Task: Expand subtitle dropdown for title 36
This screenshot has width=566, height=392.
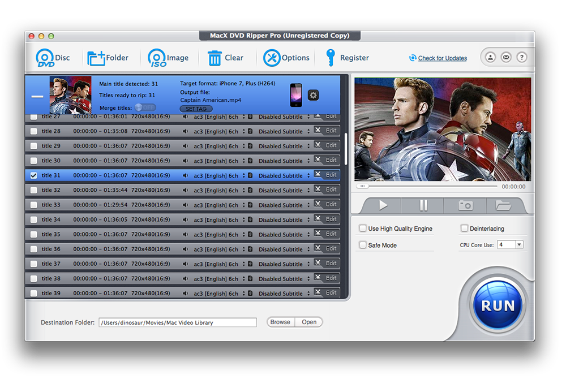Action: tap(308, 249)
